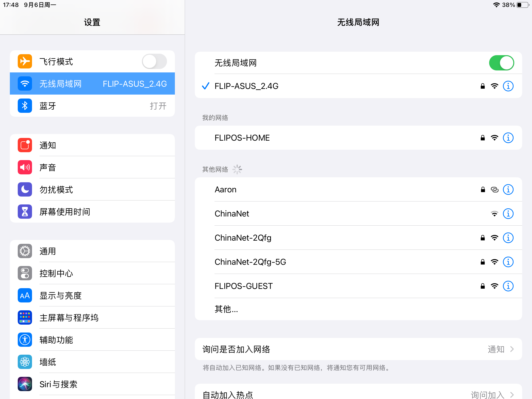The image size is (532, 399).
Task: Tap the hotspot link icon on Aaron row
Action: [x=495, y=189]
